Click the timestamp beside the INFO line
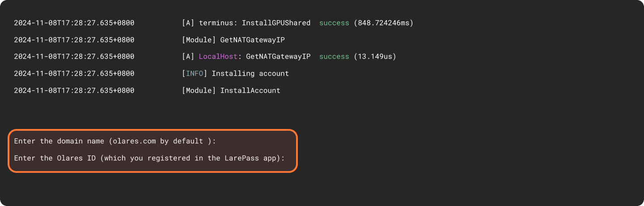Image resolution: width=644 pixels, height=206 pixels. click(74, 73)
